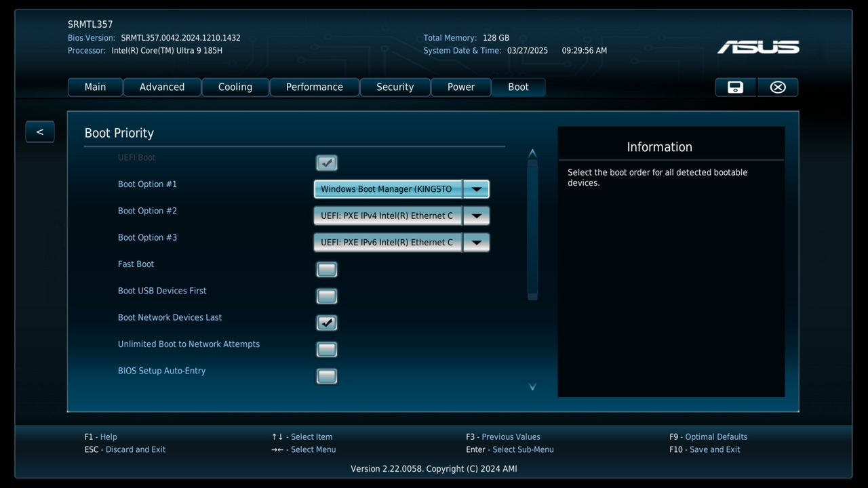Click ESC - Discard and Exit
This screenshot has width=868, height=488.
[125, 450]
